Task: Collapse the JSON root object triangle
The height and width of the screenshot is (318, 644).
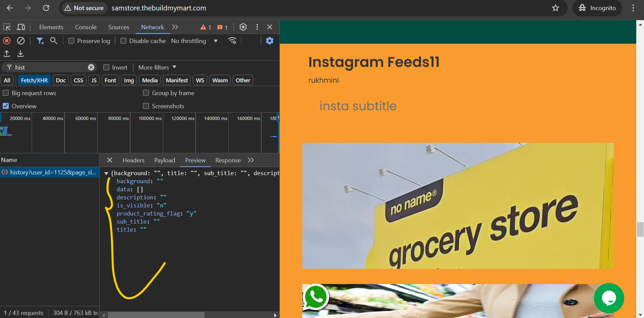Action: pos(106,173)
